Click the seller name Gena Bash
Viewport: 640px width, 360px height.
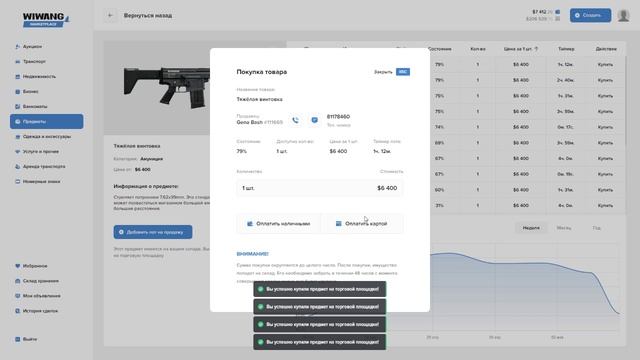249,122
